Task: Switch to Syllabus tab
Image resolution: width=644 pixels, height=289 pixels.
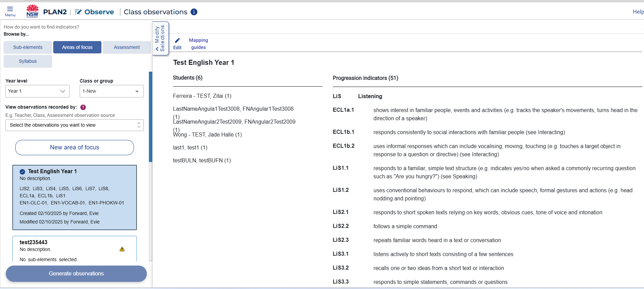Action: [28, 61]
